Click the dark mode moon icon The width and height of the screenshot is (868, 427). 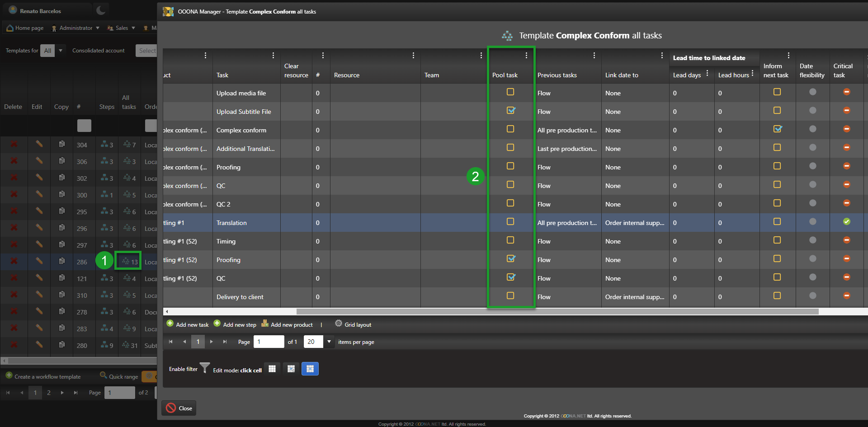pyautogui.click(x=101, y=10)
